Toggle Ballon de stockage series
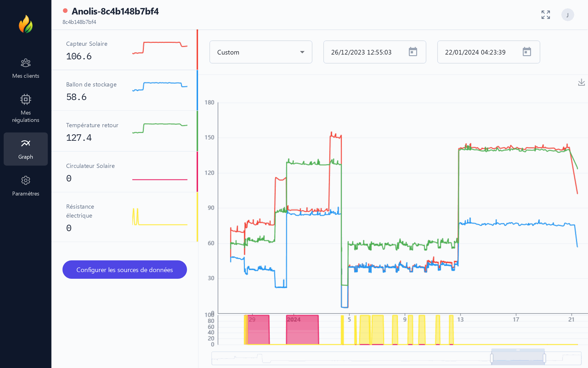 pos(124,90)
